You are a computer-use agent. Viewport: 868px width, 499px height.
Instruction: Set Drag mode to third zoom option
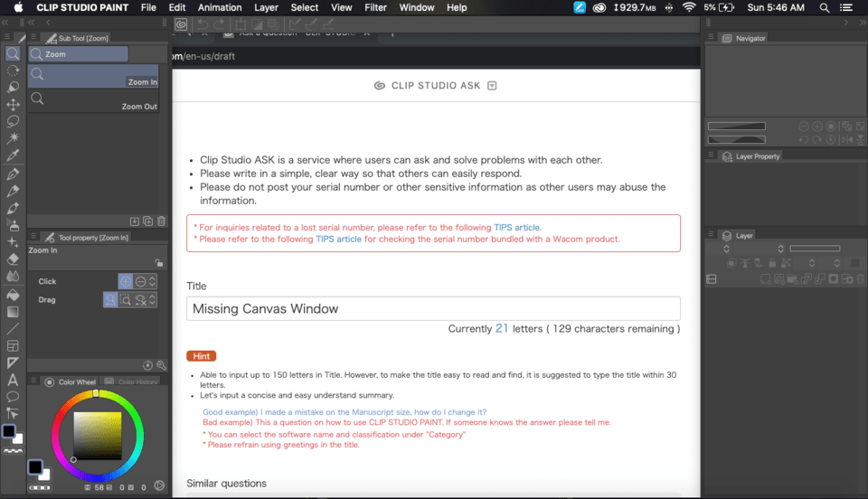click(x=141, y=300)
